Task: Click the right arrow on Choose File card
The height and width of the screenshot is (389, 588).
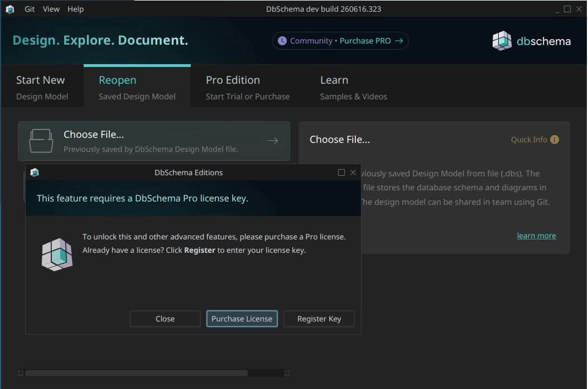Action: [273, 141]
